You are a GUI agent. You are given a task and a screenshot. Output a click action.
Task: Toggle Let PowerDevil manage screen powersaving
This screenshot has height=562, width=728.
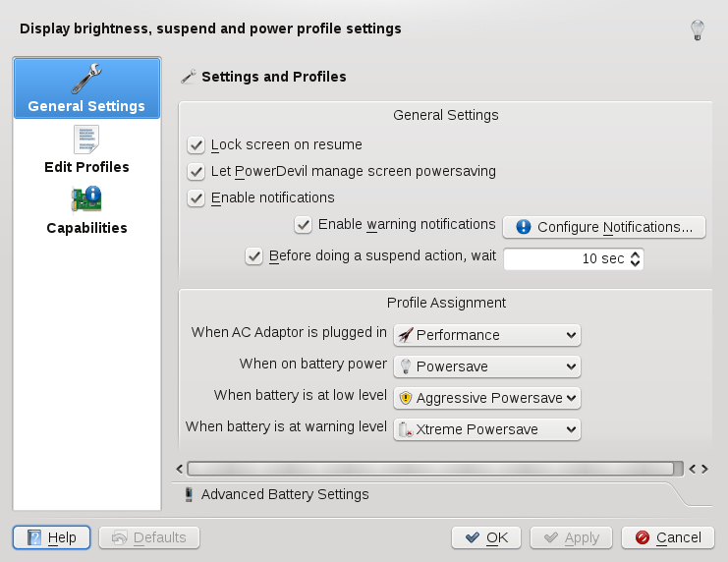click(196, 171)
